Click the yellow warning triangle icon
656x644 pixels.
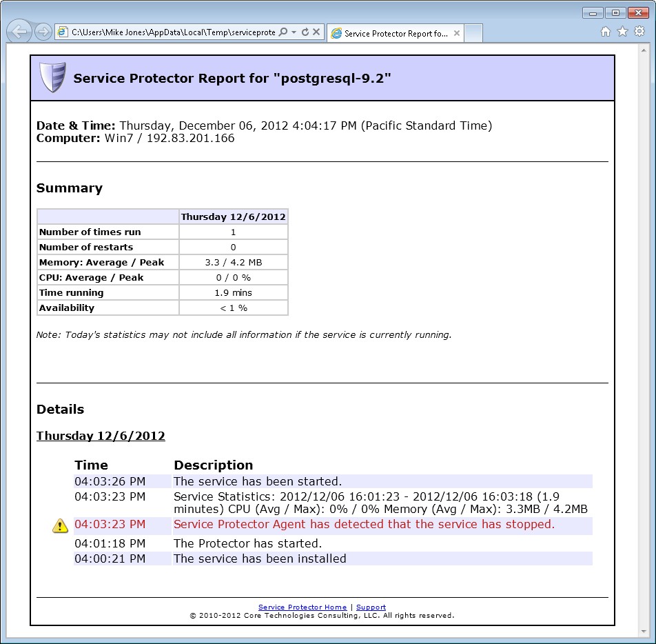click(60, 525)
